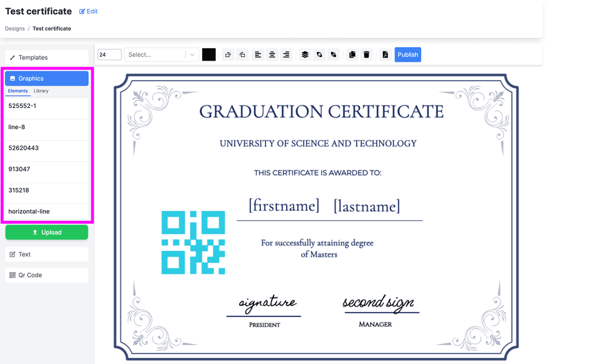Expand the Templates panel
The height and width of the screenshot is (364, 589).
coord(47,58)
